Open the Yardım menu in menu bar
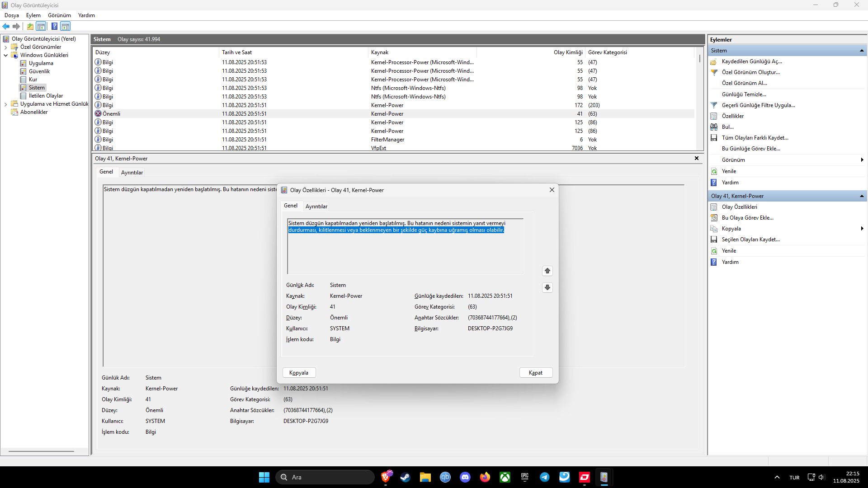 pyautogui.click(x=86, y=15)
